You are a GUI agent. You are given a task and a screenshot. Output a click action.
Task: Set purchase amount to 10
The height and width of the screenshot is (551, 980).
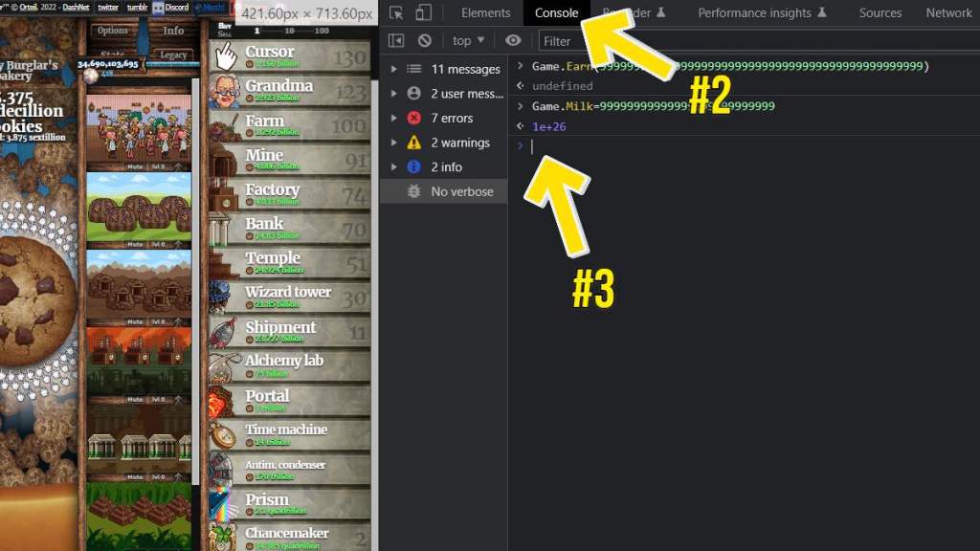[x=289, y=31]
